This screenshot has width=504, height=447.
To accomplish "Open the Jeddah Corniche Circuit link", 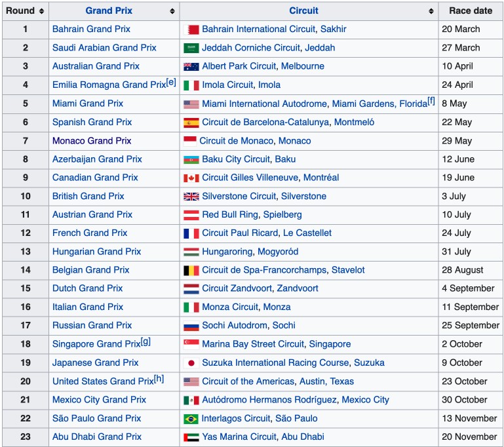I will (x=251, y=48).
